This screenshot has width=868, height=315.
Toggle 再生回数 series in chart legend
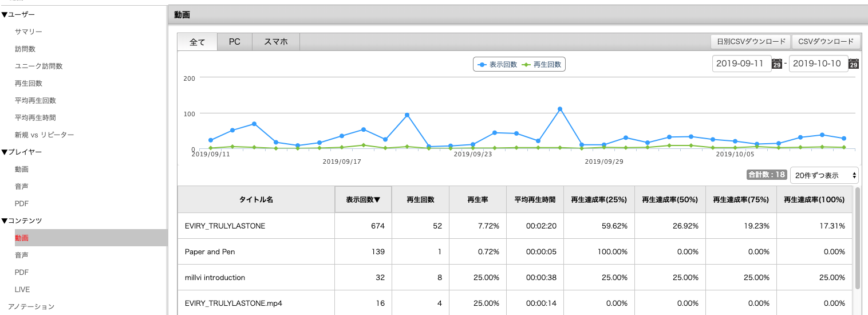click(541, 65)
